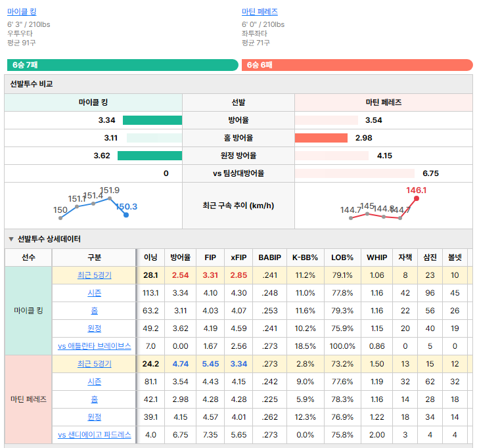
Task: Click the red 2.54 방어율 value
Action: click(181, 275)
